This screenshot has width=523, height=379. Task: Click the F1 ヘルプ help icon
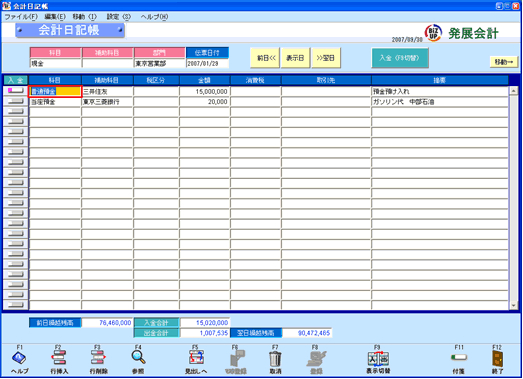[19, 359]
